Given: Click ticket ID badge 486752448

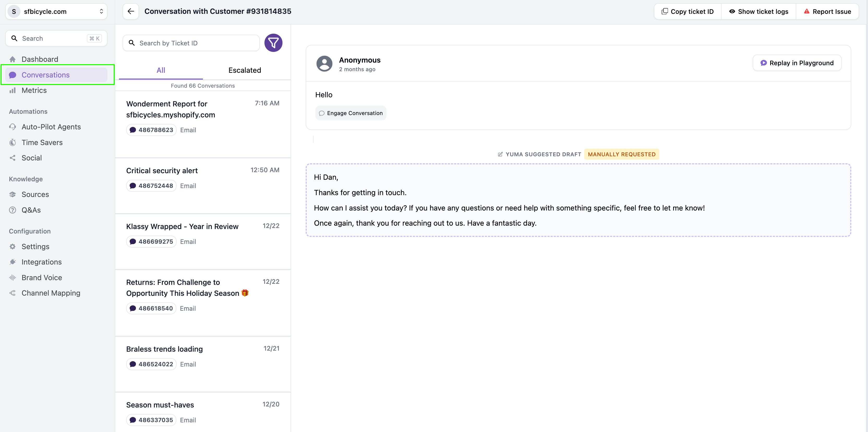Looking at the screenshot, I should click(151, 186).
